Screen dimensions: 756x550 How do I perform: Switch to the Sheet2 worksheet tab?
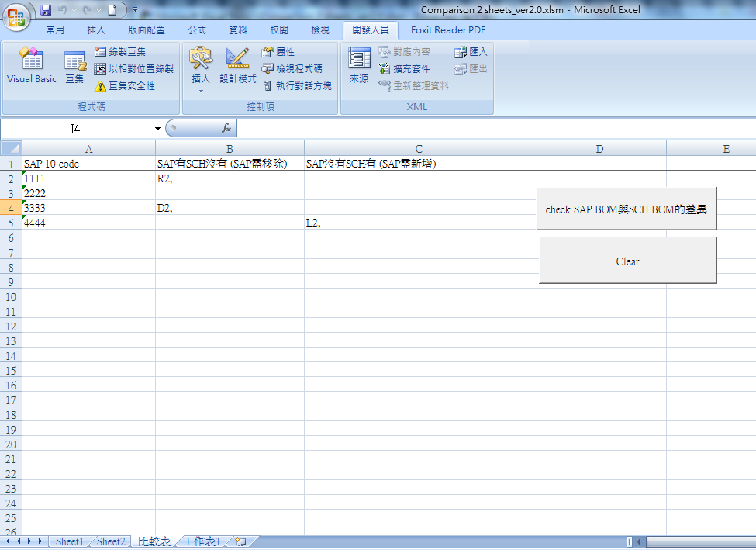tap(109, 541)
